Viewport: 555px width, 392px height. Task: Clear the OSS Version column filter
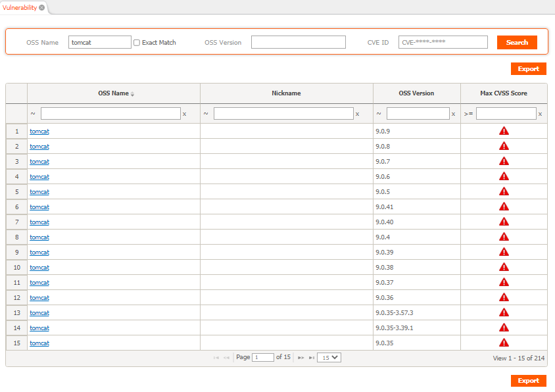click(x=454, y=114)
